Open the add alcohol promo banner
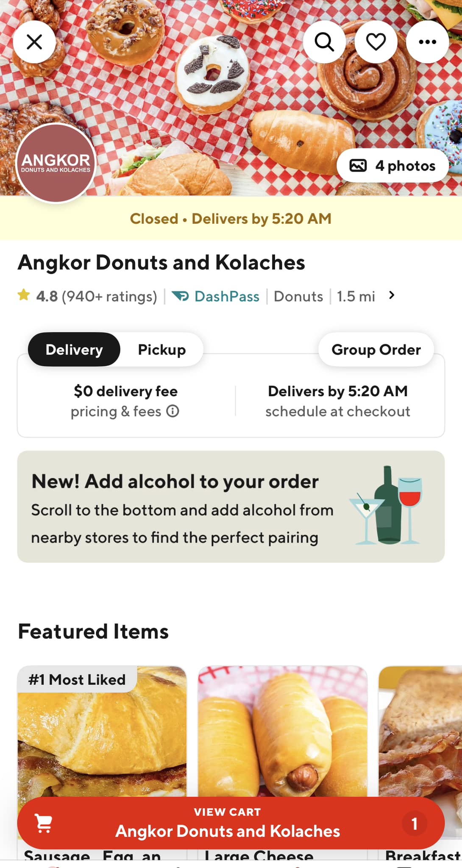Image resolution: width=462 pixels, height=868 pixels. coord(231,506)
